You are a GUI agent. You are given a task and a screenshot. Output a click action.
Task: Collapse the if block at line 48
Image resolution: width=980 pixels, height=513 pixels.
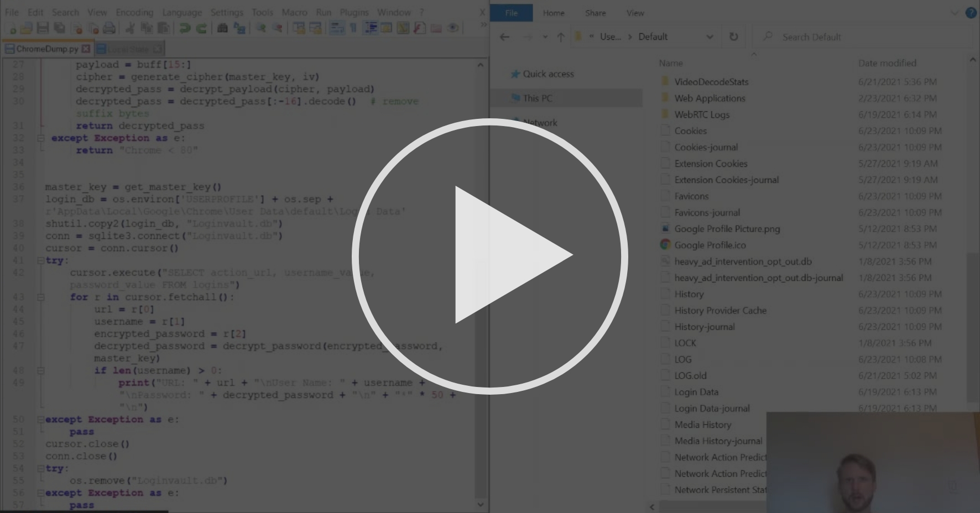(x=40, y=370)
